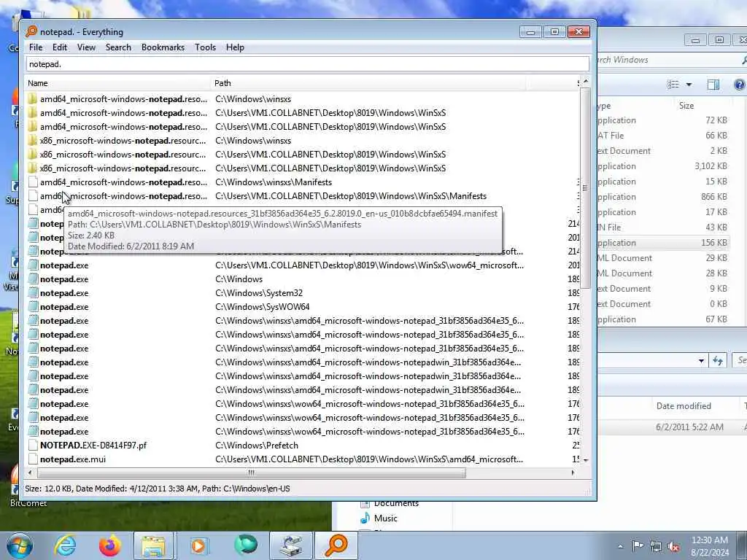Screen dimensions: 747x560
Task: Open the address bar dropdown arrow in background window
Action: [701, 361]
